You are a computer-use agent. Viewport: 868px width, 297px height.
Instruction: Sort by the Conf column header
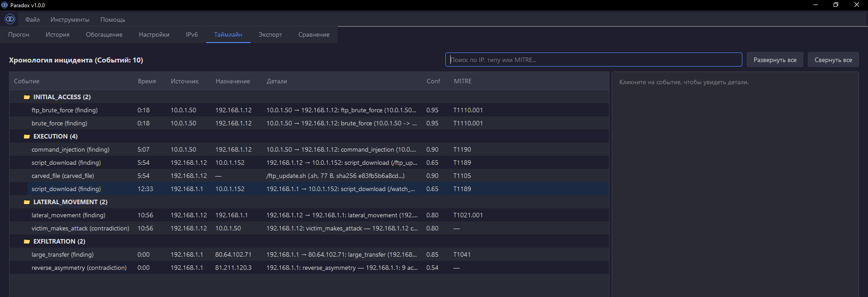(x=433, y=81)
